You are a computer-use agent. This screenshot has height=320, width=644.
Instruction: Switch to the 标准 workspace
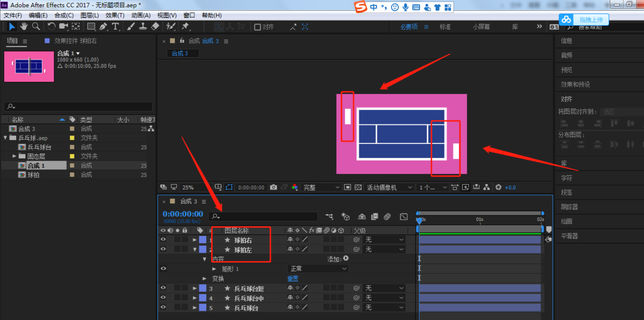click(x=445, y=27)
